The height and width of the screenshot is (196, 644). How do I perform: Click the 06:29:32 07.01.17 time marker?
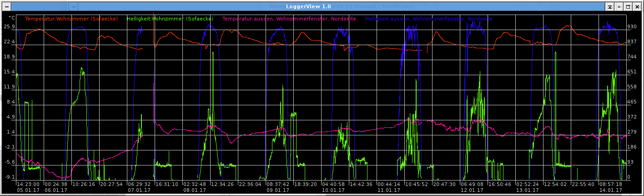point(139,187)
